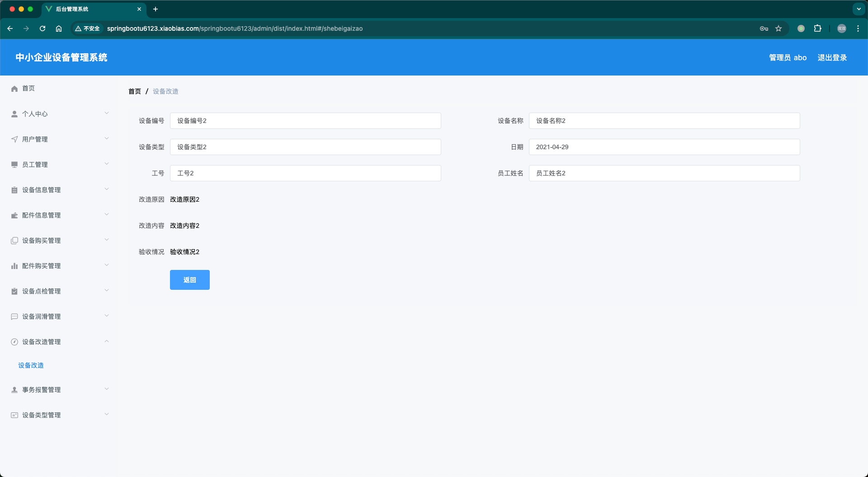This screenshot has width=868, height=477.
Task: Expand the 用户管理 menu chevron
Action: point(107,139)
